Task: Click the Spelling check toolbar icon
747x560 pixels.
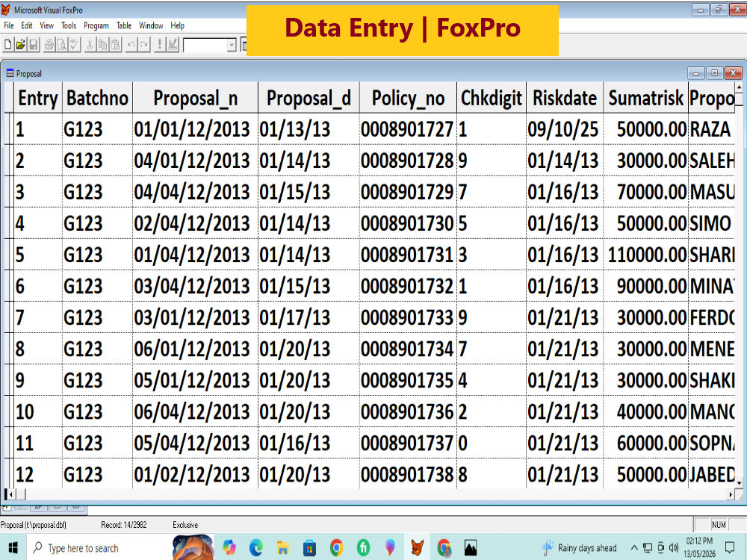Action: 75,45
